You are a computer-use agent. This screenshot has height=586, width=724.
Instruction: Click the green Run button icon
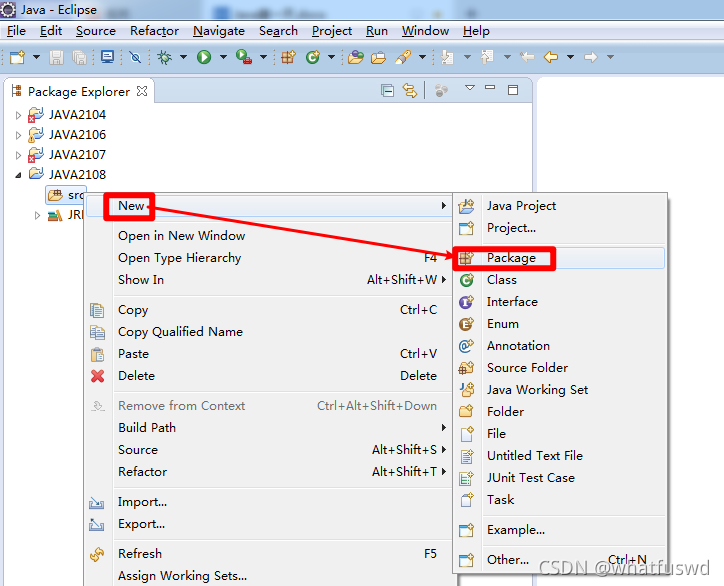[204, 57]
